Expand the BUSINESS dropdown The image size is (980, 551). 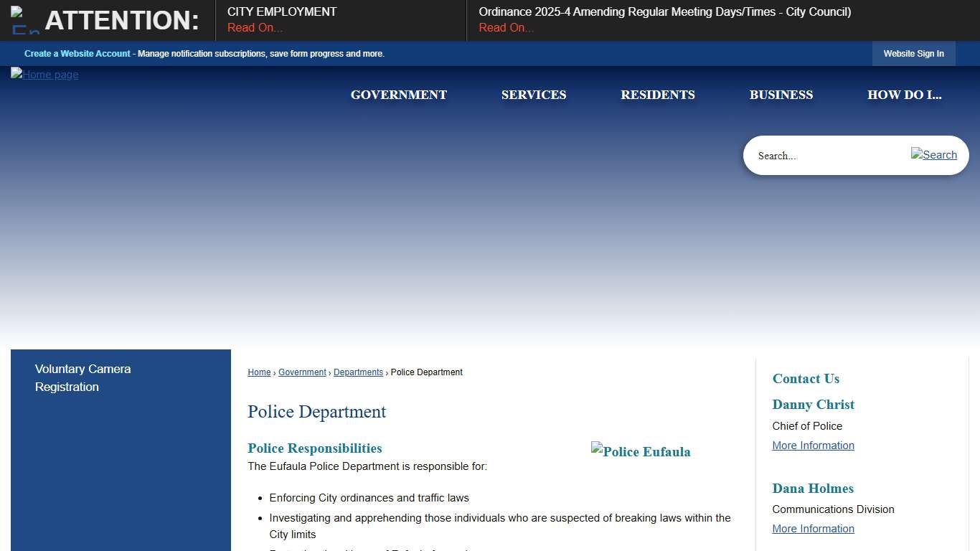(x=781, y=95)
